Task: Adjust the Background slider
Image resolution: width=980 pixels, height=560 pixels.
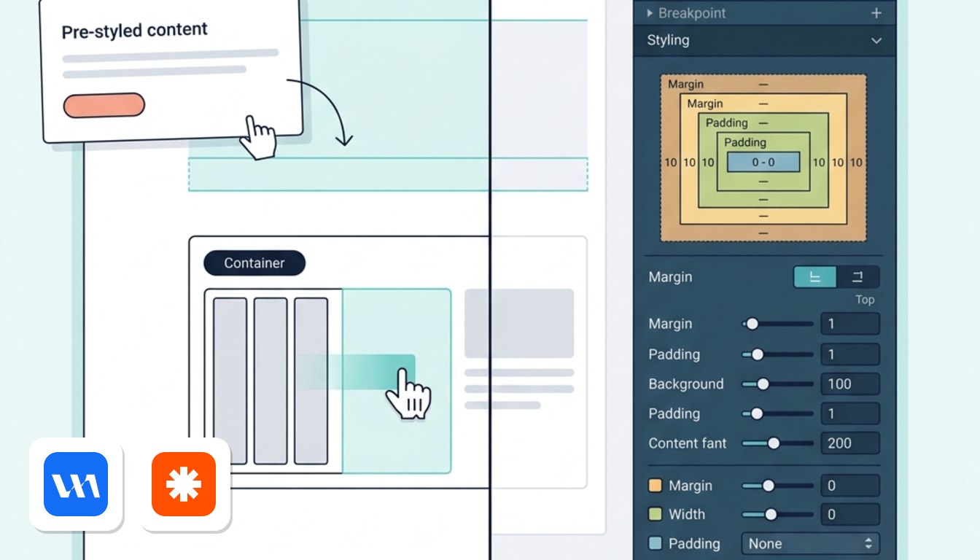Action: pyautogui.click(x=777, y=384)
